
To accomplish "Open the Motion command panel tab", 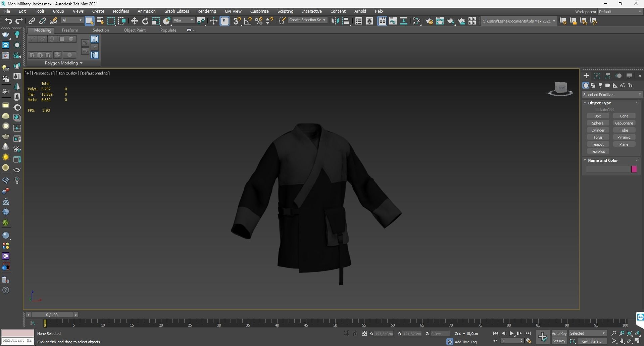I will pyautogui.click(x=618, y=76).
